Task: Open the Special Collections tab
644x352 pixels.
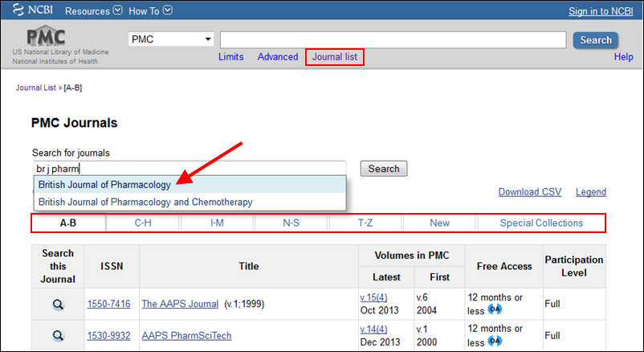Action: (541, 223)
